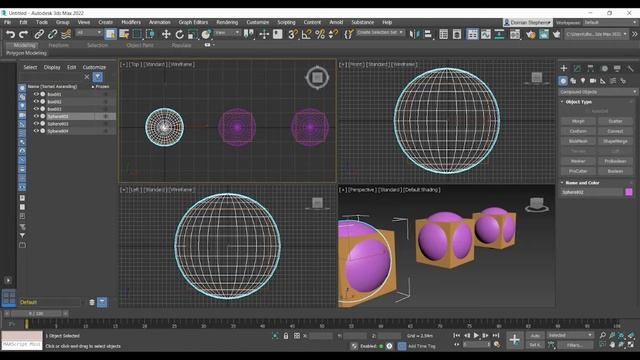
Task: Toggle visibility eye of Box001
Action: (x=36, y=94)
